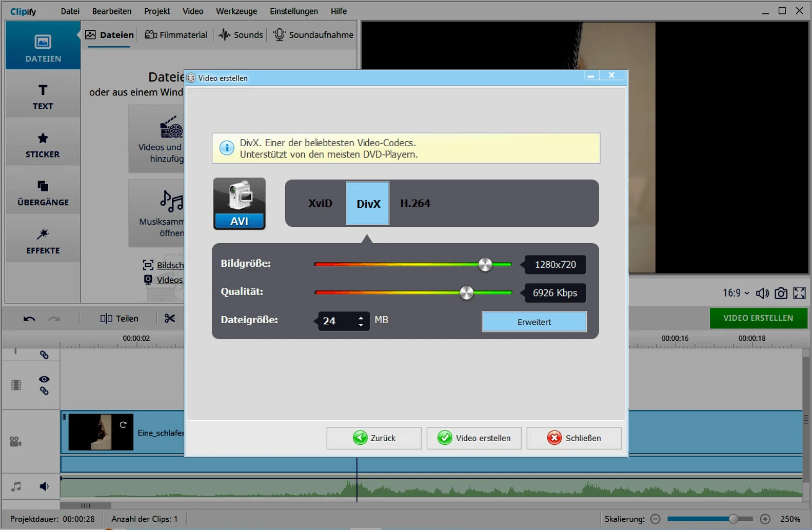Take a snapshot with the camera icon
Image resolution: width=812 pixels, height=530 pixels.
pyautogui.click(x=781, y=293)
